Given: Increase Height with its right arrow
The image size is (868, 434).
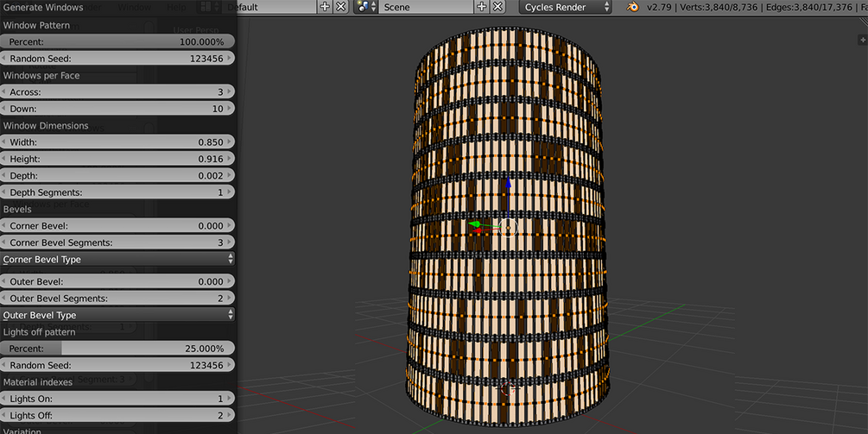Looking at the screenshot, I should [x=230, y=159].
